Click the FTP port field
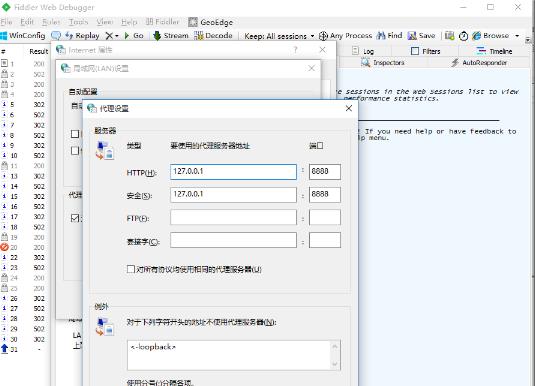The width and height of the screenshot is (535, 386). tap(325, 217)
